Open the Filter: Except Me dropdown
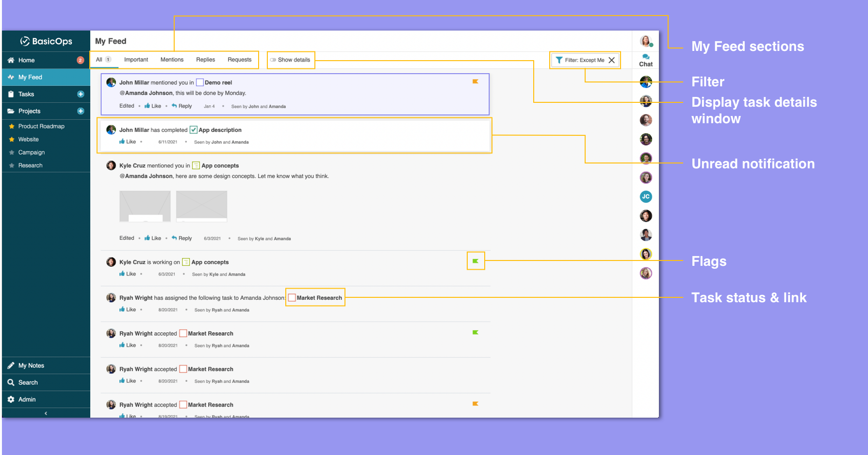This screenshot has width=868, height=455. coord(580,60)
